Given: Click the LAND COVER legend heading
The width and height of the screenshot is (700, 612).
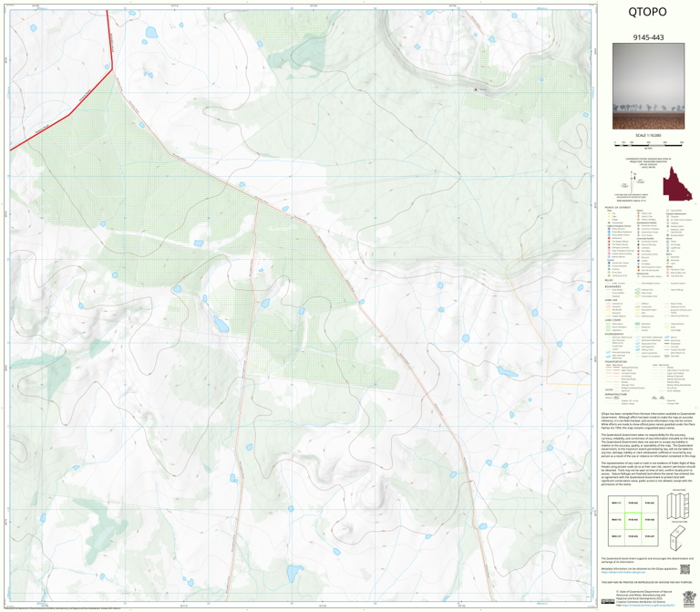Looking at the screenshot, I should click(612, 320).
